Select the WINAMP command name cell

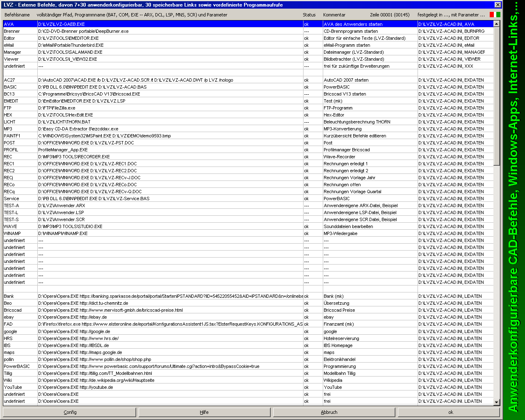(x=20, y=233)
